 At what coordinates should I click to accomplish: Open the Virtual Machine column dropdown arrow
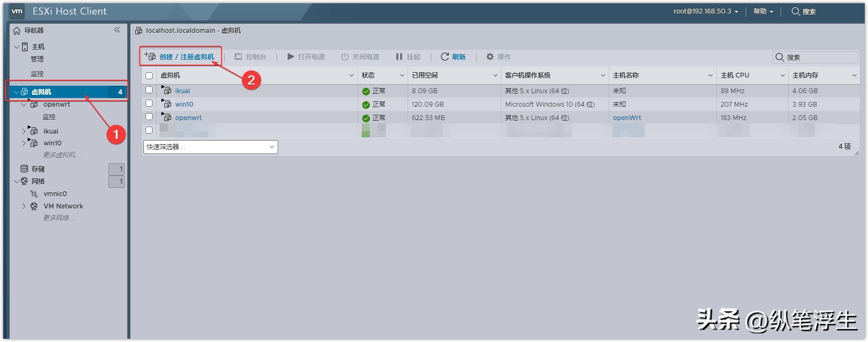pyautogui.click(x=352, y=75)
